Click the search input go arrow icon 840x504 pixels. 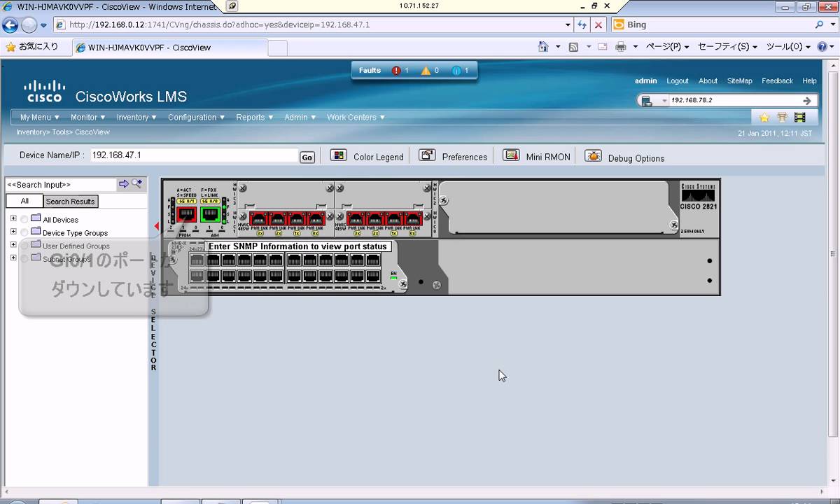pyautogui.click(x=124, y=184)
